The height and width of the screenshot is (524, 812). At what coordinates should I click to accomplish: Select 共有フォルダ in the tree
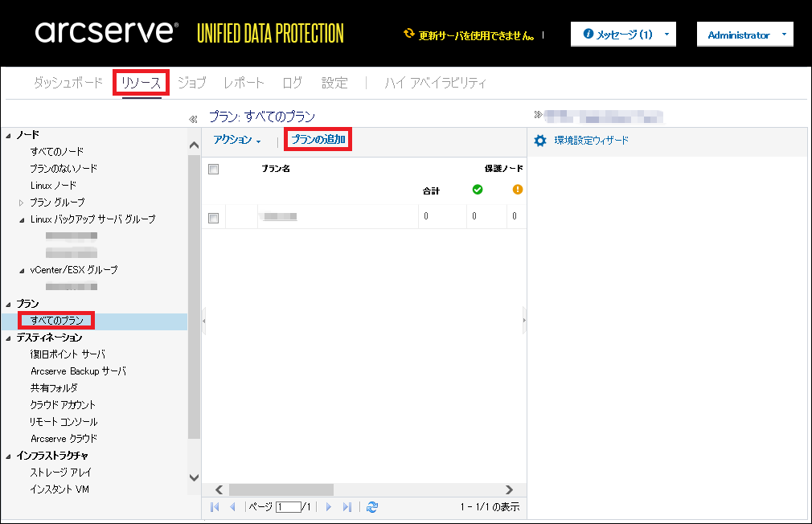click(x=54, y=388)
